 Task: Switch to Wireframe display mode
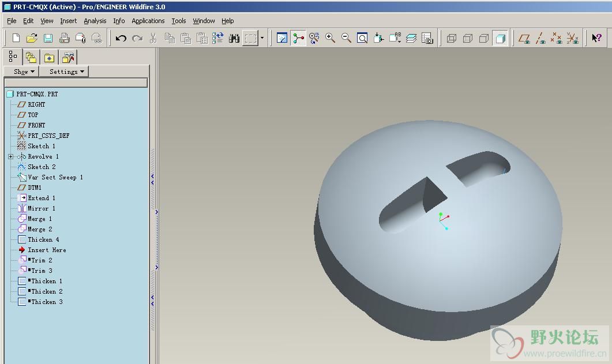point(452,38)
